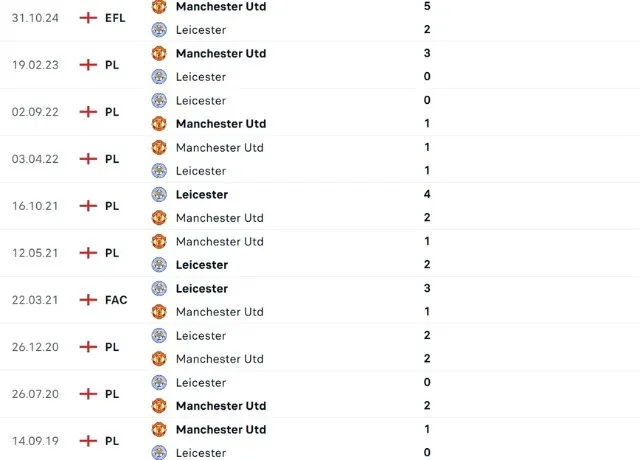The width and height of the screenshot is (640, 460).
Task: Click Manchester Utd crest in 14.09.19 match
Action: click(159, 429)
